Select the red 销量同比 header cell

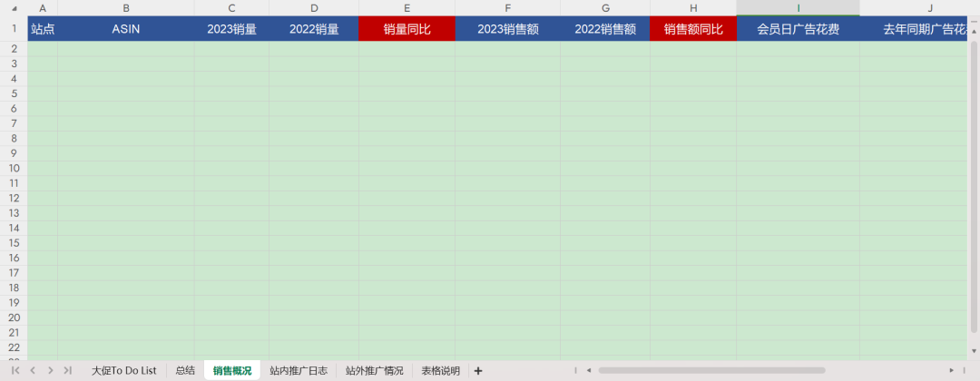tap(407, 29)
